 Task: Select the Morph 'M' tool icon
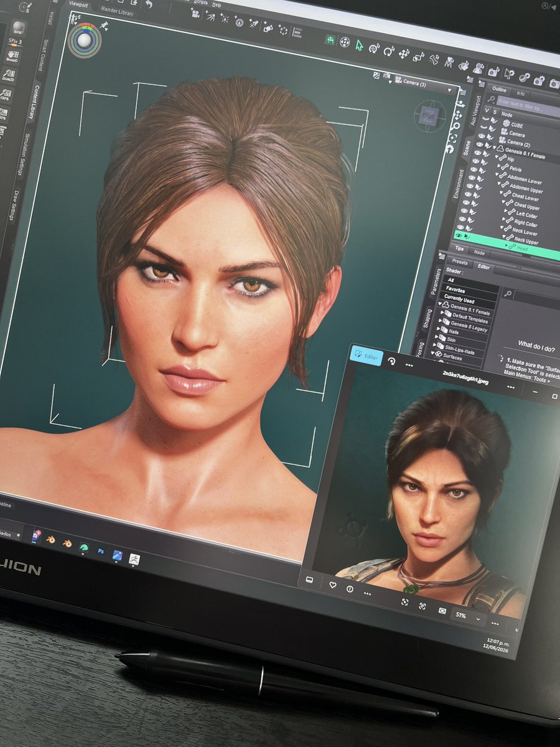pos(449,63)
